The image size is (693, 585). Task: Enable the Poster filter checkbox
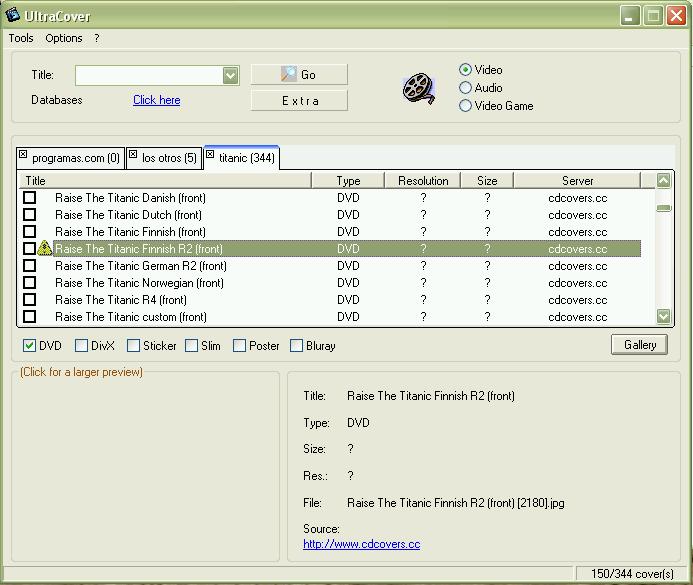click(x=239, y=346)
